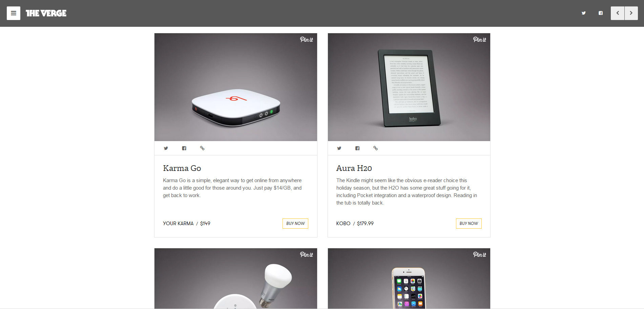Copy link to Karma Go item

pyautogui.click(x=202, y=148)
